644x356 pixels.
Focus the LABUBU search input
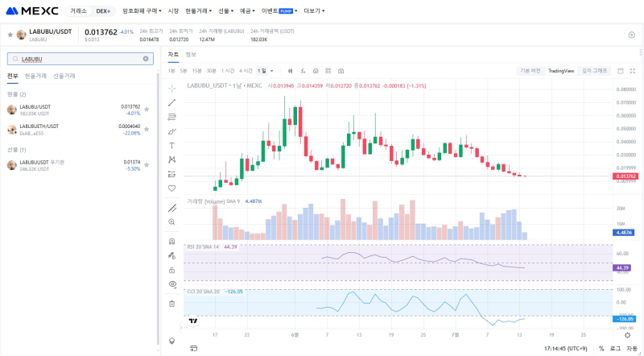point(80,59)
